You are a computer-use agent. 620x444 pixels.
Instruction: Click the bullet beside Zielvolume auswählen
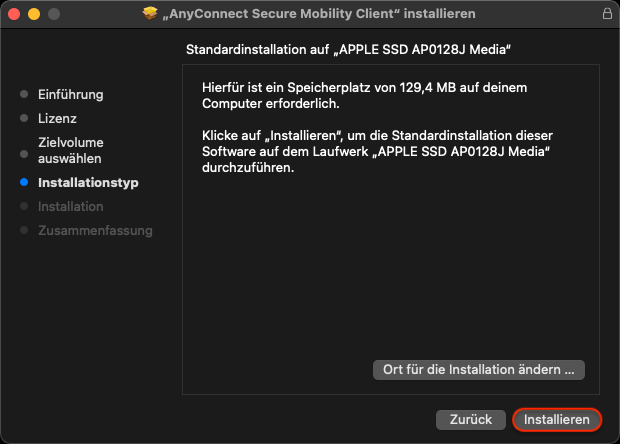(x=24, y=154)
